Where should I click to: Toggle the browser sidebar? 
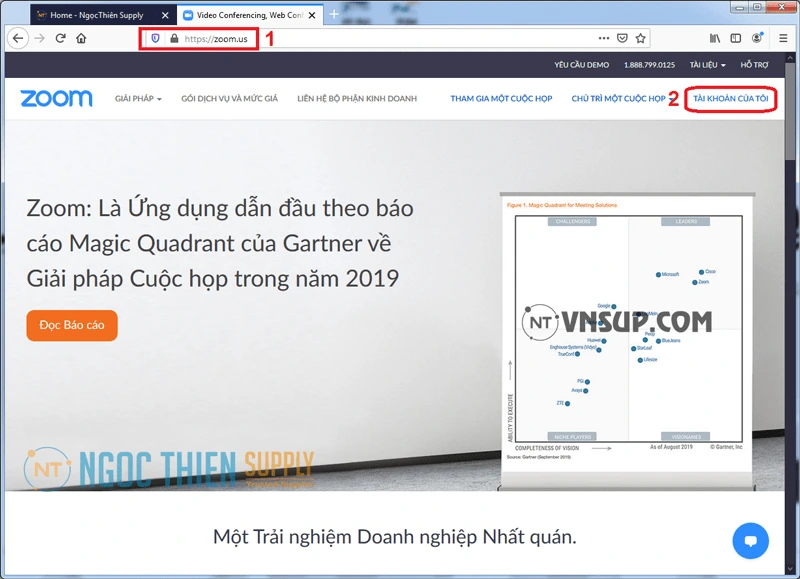[736, 38]
